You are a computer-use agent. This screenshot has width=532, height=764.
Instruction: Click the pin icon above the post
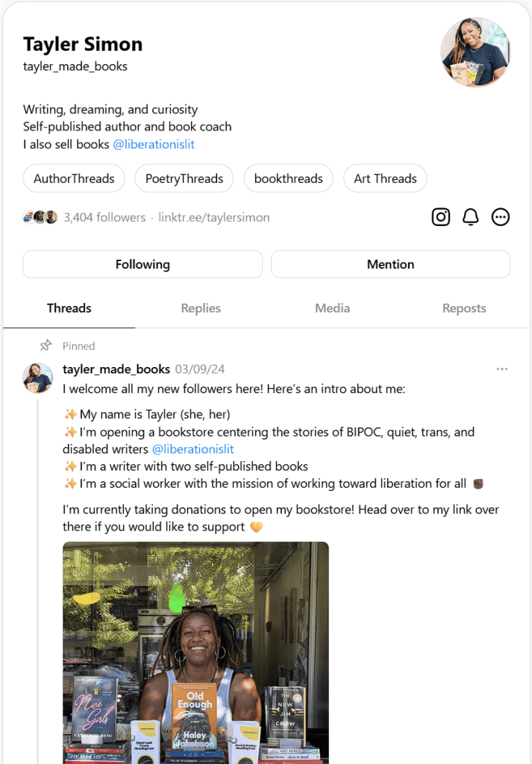pyautogui.click(x=46, y=345)
